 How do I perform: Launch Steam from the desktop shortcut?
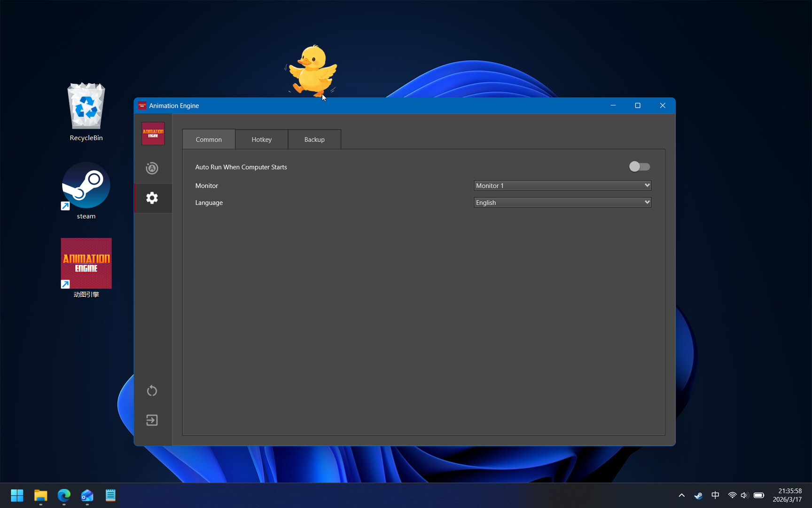pos(86,185)
